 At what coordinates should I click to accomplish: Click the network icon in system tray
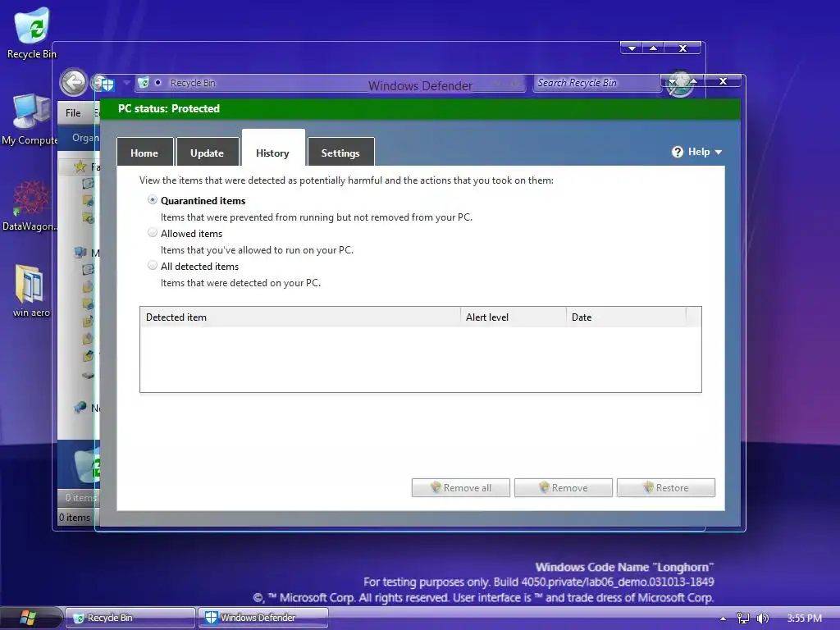(x=743, y=619)
